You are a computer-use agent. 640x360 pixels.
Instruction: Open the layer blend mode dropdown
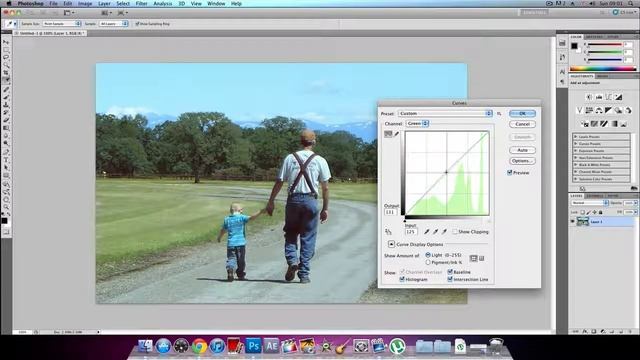[x=590, y=203]
